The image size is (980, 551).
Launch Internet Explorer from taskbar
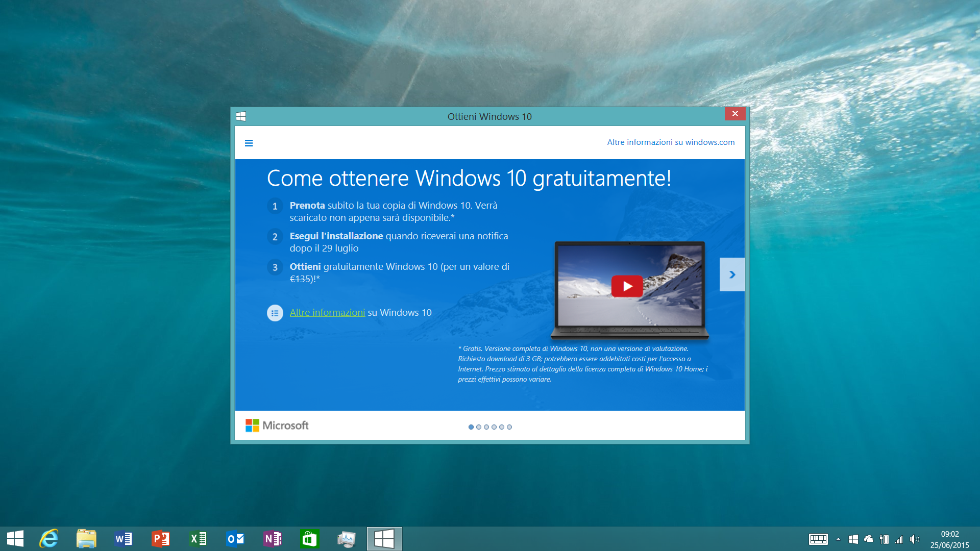[x=49, y=539]
